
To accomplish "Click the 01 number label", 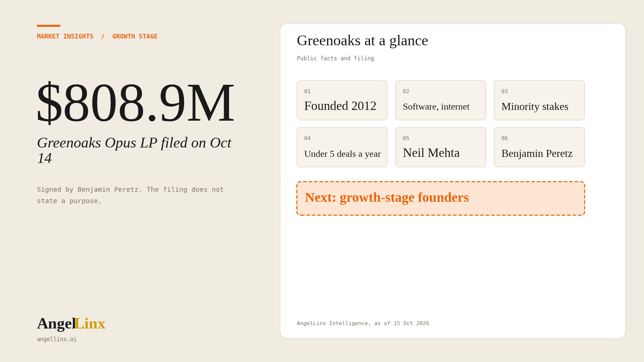I will pos(308,92).
